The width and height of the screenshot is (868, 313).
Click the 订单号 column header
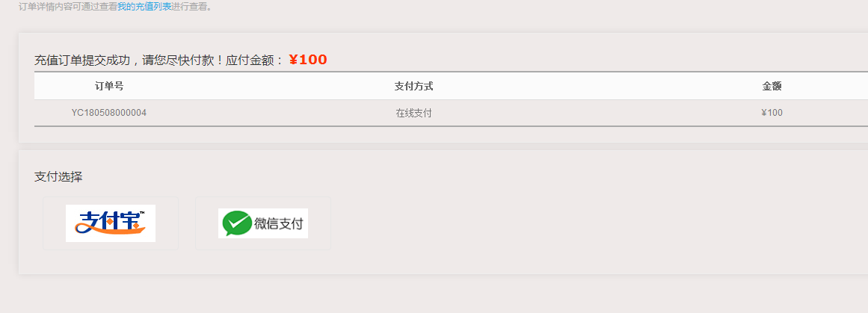109,86
